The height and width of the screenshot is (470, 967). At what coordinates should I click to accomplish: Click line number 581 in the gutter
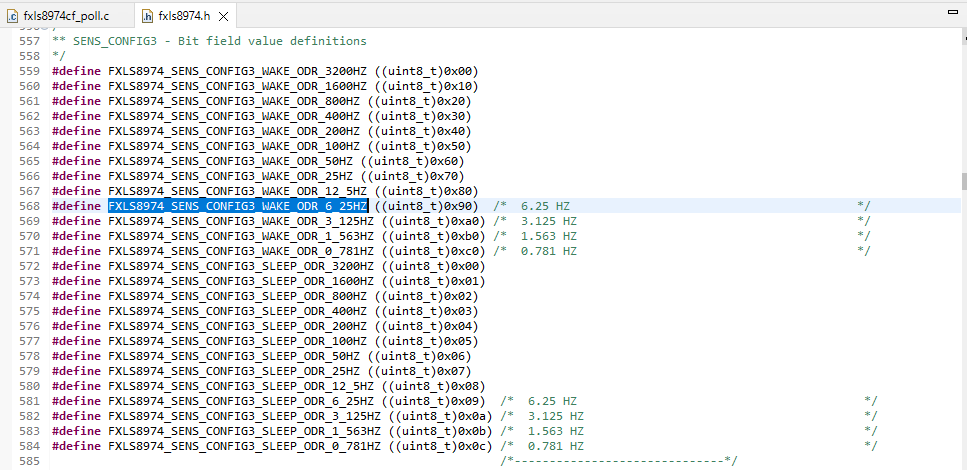[28, 401]
